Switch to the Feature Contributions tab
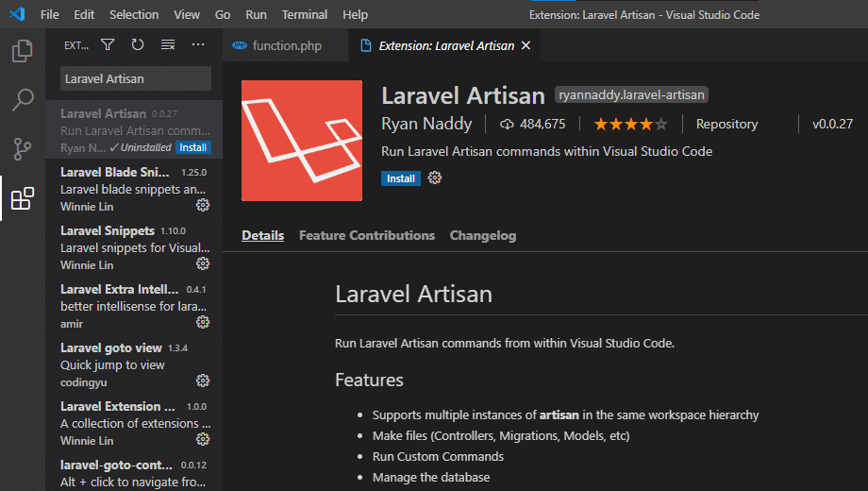868x491 pixels. tap(366, 236)
